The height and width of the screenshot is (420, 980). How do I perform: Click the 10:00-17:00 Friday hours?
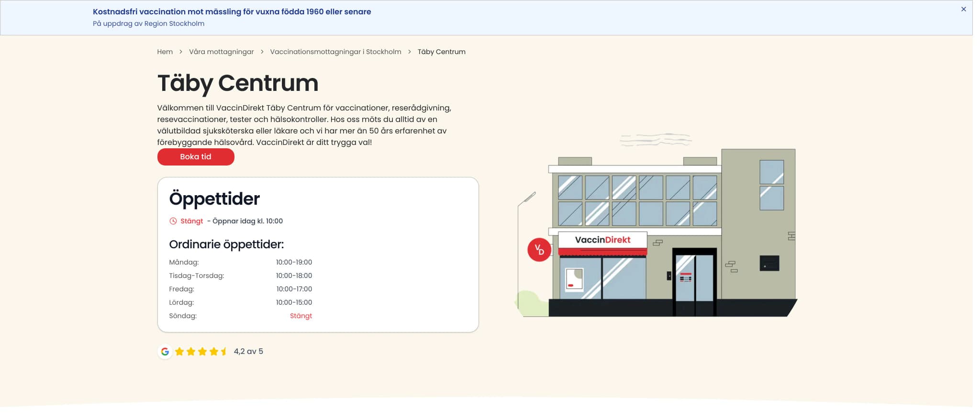point(294,289)
